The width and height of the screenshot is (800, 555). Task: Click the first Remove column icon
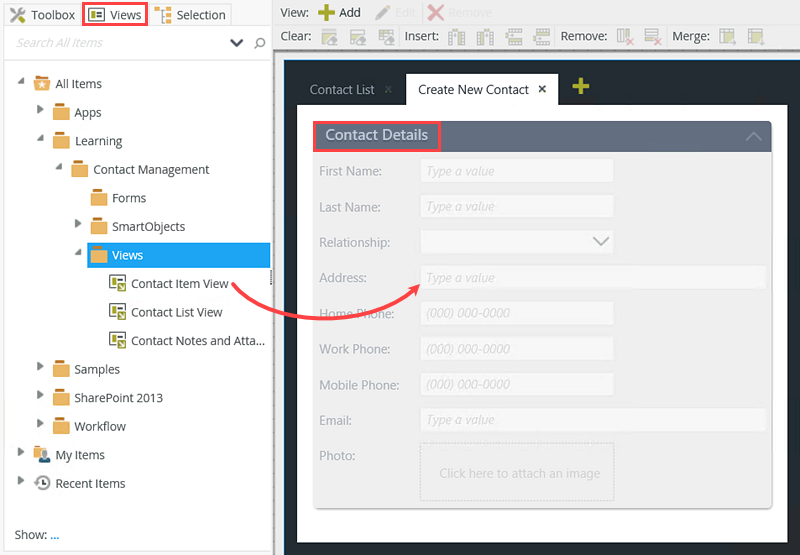tap(626, 37)
